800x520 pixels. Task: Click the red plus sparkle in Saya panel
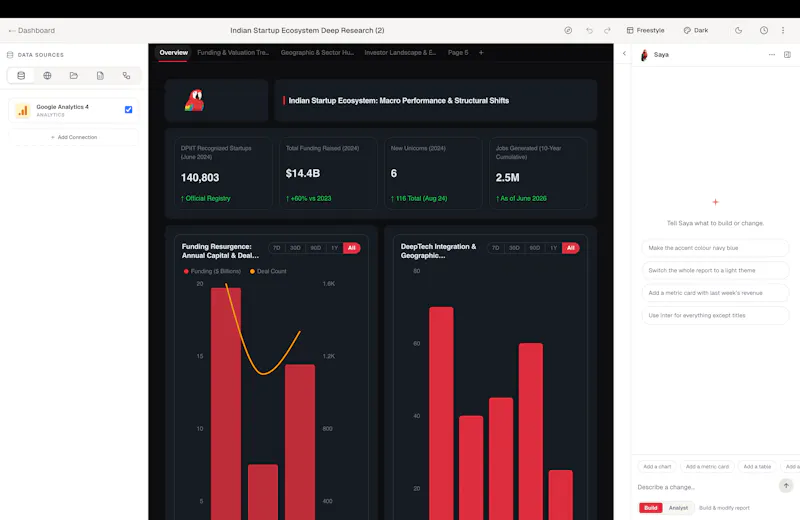[x=715, y=202]
